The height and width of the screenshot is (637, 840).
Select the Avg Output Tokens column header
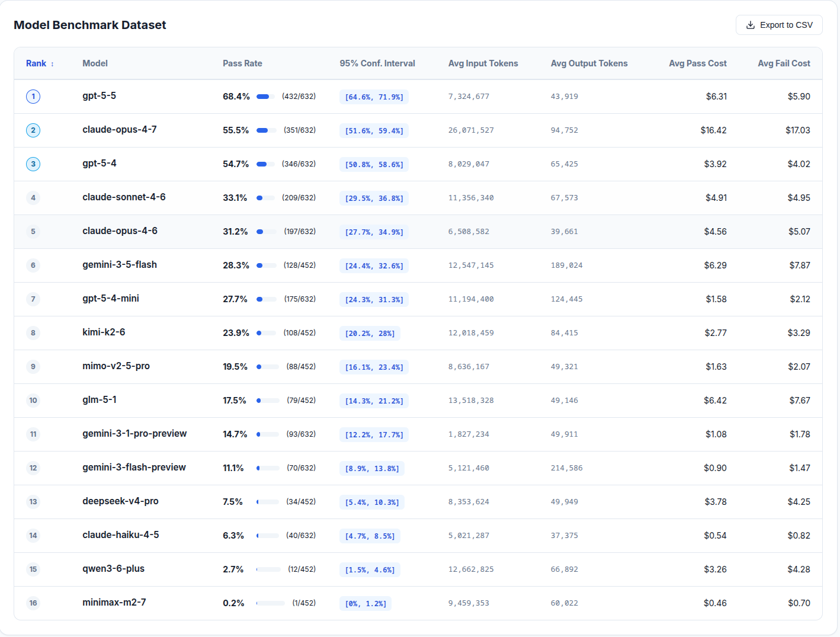[589, 63]
